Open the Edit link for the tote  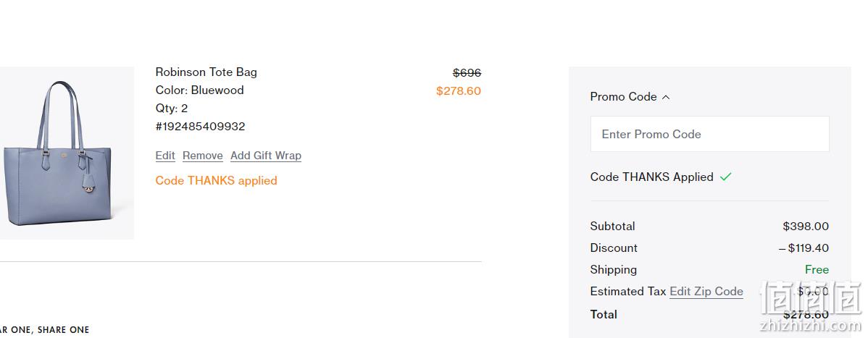point(165,156)
